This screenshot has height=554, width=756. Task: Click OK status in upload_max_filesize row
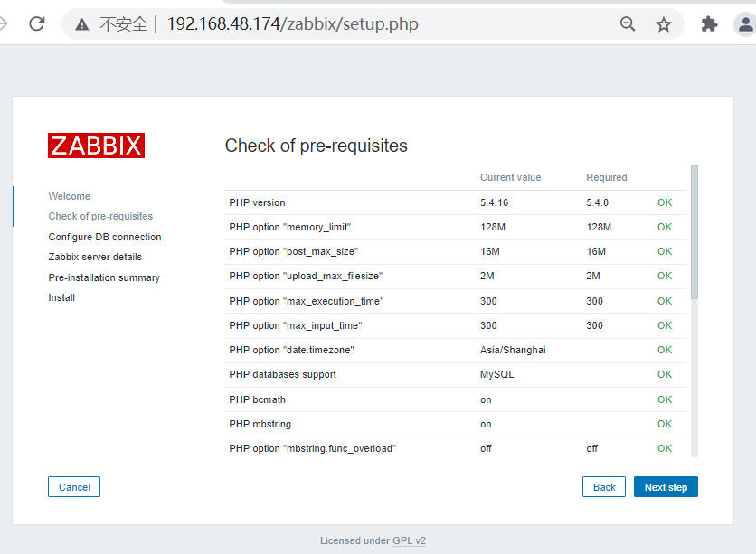tap(665, 276)
